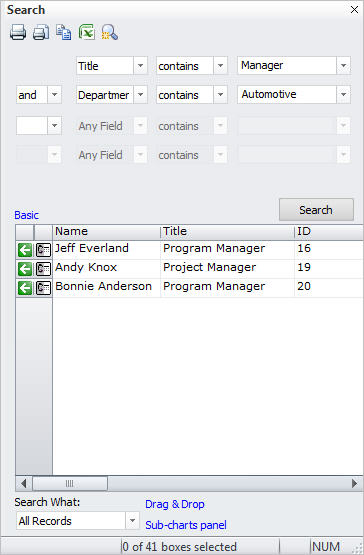The height and width of the screenshot is (555, 364).
Task: Go to Jeff Everland using green arrow
Action: pos(25,250)
